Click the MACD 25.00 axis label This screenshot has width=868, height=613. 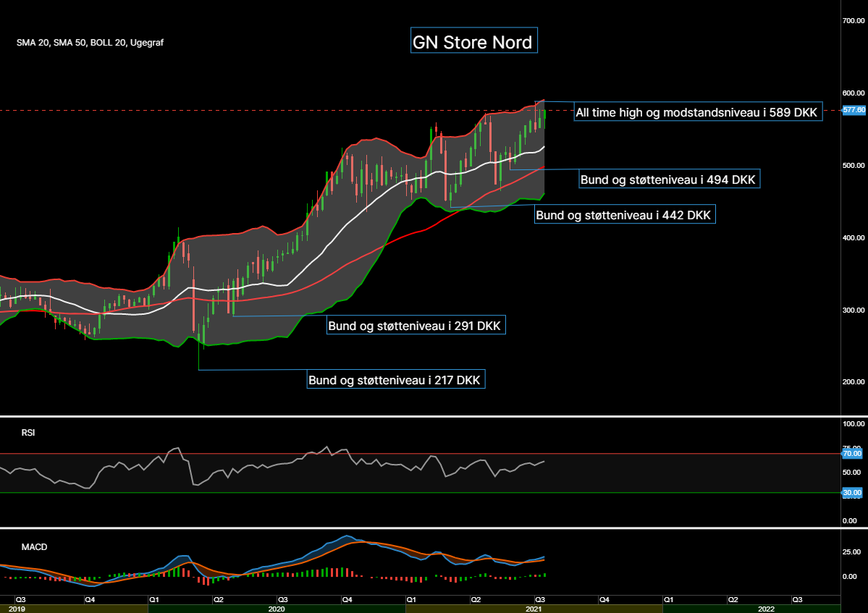tap(851, 551)
